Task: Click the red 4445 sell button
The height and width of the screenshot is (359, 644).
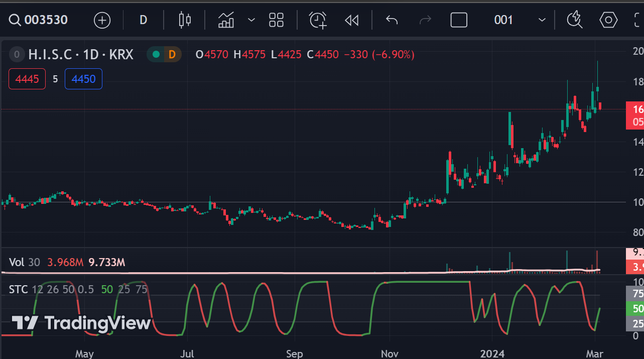Action: point(27,79)
